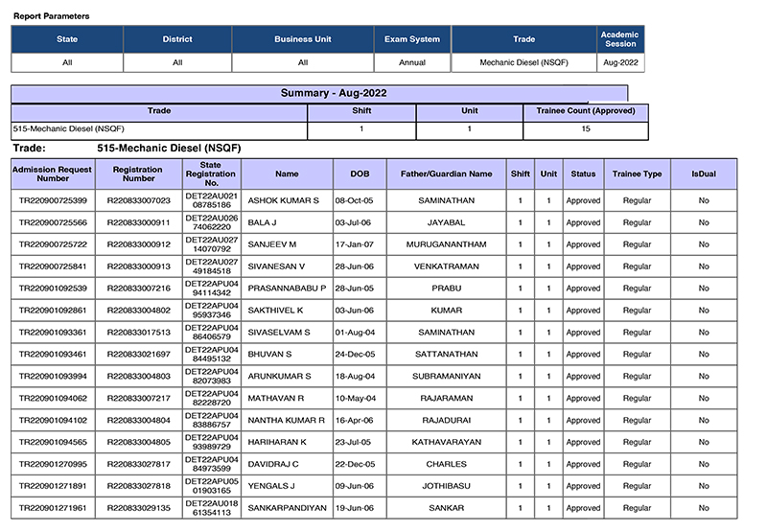Viewport: 767px width, 532px height.
Task: Select the Academic Session header
Action: coord(620,39)
